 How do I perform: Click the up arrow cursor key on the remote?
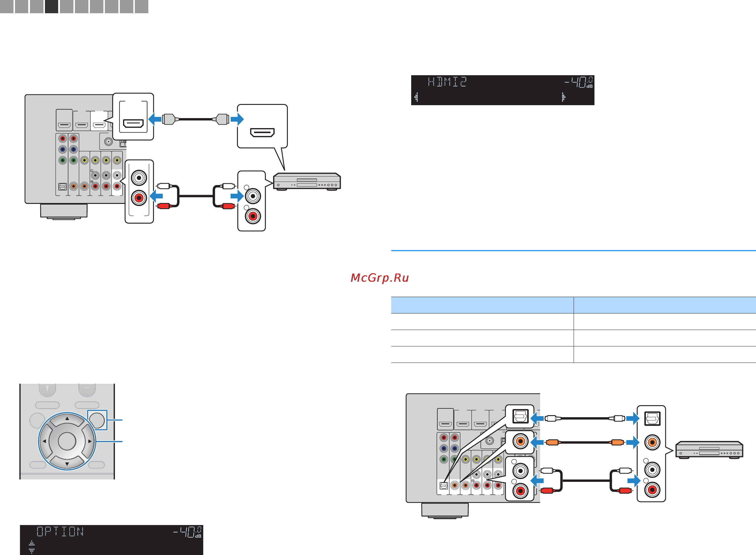point(67,419)
